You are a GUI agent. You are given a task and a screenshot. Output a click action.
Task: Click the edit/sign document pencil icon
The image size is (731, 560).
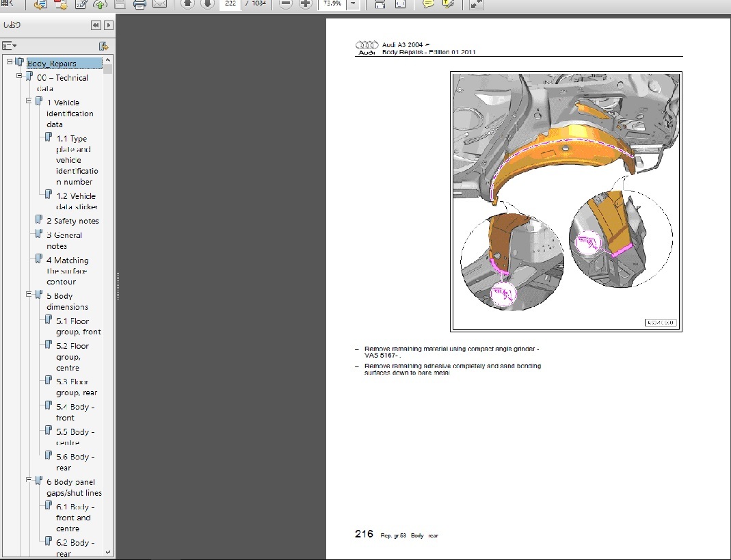(x=80, y=4)
